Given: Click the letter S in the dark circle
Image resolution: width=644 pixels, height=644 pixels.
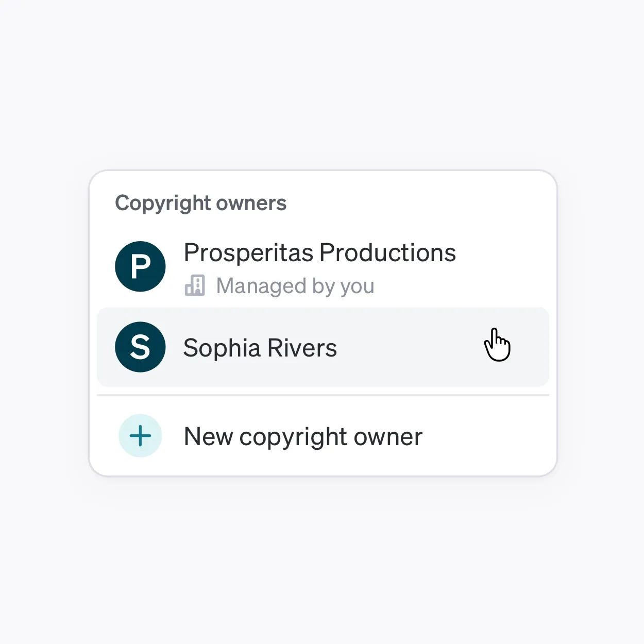Looking at the screenshot, I should point(140,347).
